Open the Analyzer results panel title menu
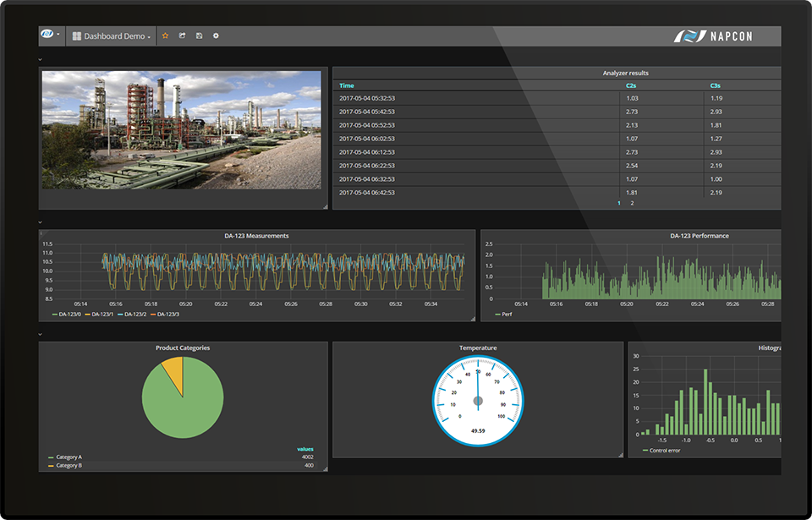 [x=627, y=74]
